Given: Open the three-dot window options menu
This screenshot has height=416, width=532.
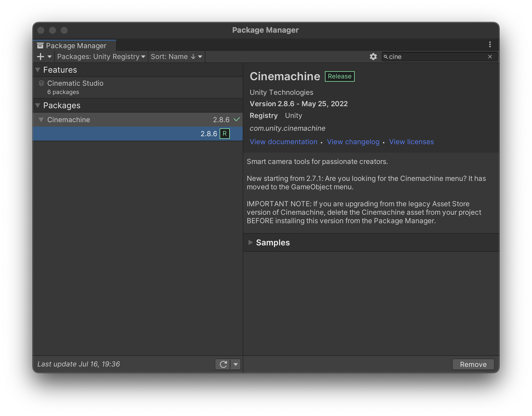Looking at the screenshot, I should pyautogui.click(x=490, y=44).
